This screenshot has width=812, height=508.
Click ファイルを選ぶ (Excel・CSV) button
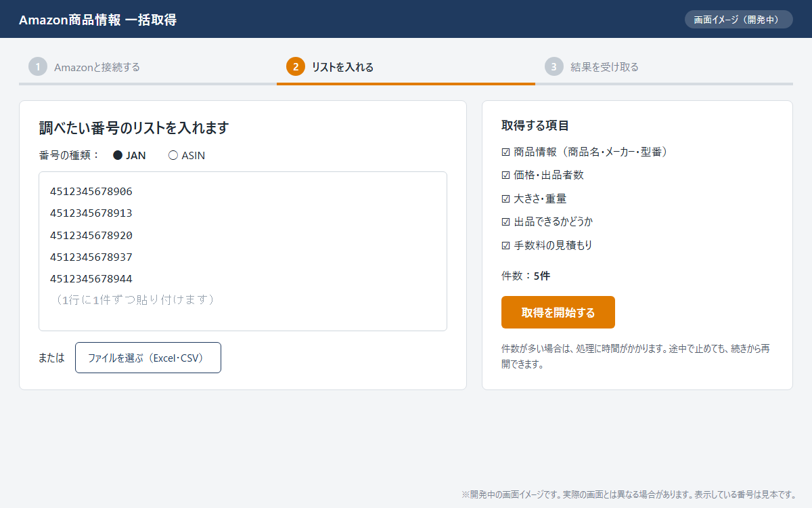pyautogui.click(x=148, y=358)
